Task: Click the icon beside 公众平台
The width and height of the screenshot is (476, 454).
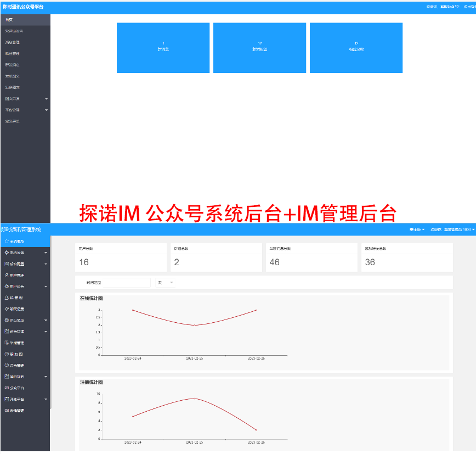Action: (6, 388)
